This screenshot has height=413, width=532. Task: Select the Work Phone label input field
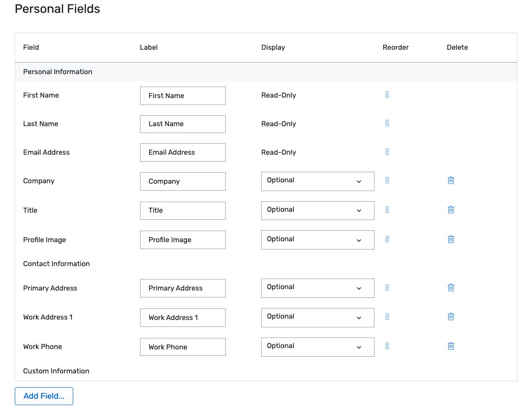point(182,347)
